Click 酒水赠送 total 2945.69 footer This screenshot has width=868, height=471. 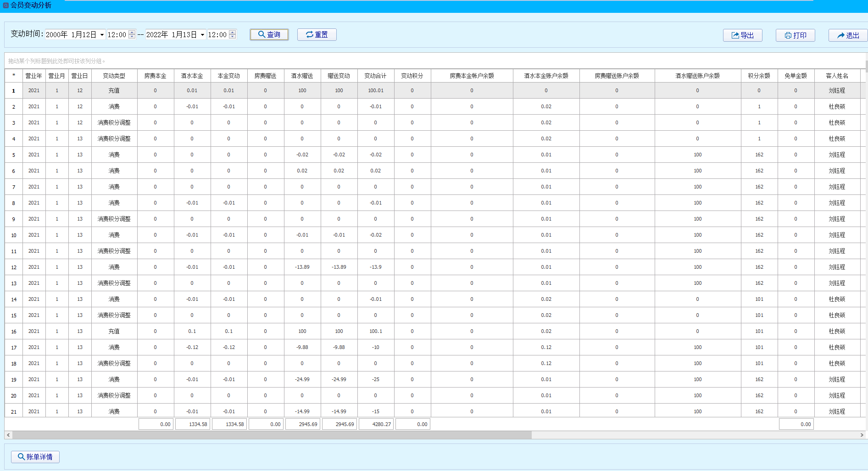(x=302, y=424)
